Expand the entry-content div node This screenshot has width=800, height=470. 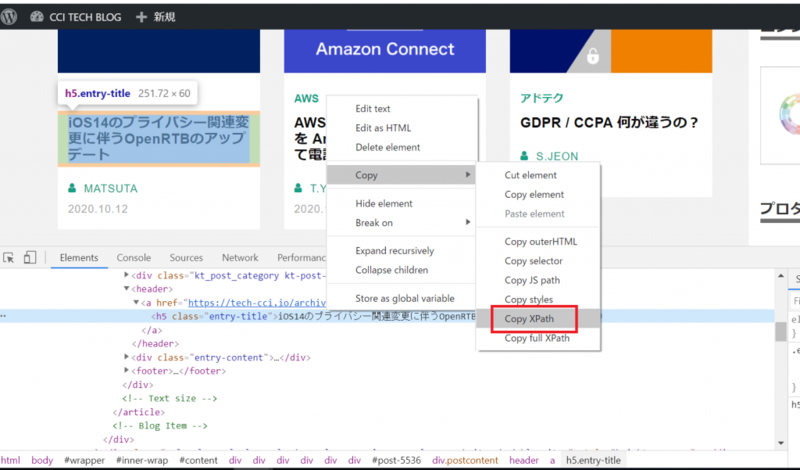click(127, 357)
